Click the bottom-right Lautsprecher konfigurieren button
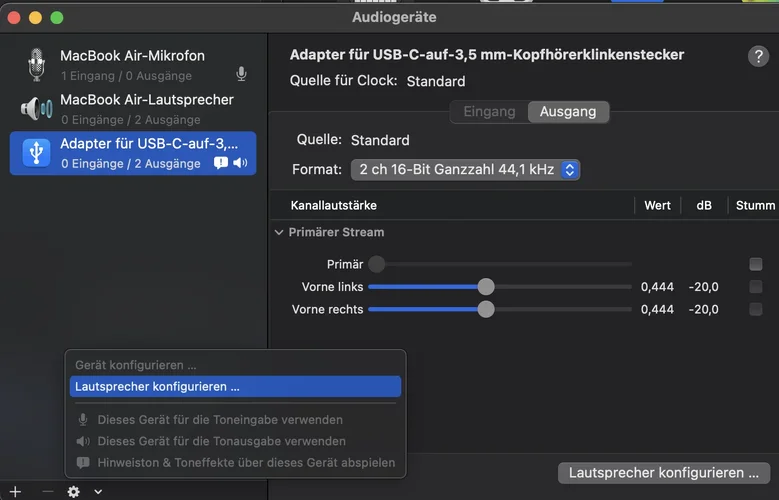Image resolution: width=779 pixels, height=500 pixels. tap(663, 472)
